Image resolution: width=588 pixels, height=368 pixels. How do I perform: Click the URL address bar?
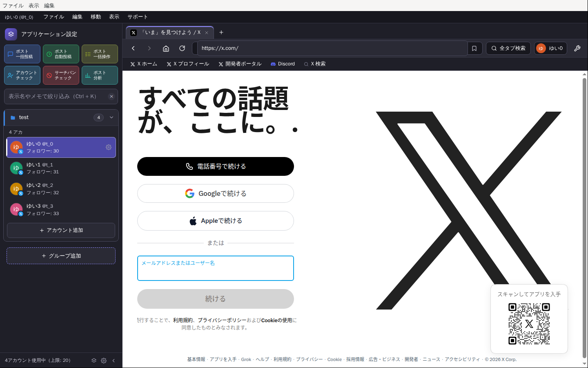point(332,48)
